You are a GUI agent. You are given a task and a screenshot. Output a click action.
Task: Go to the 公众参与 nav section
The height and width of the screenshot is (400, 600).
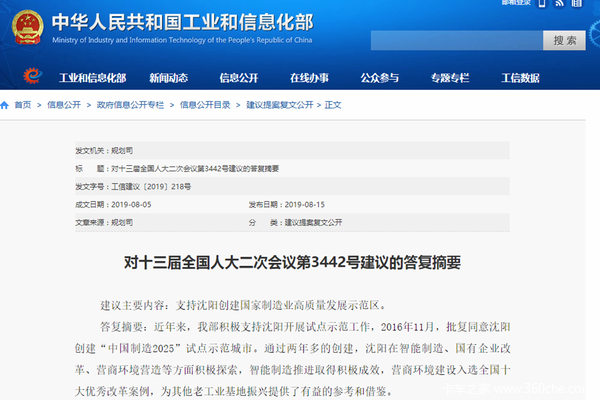(x=380, y=78)
